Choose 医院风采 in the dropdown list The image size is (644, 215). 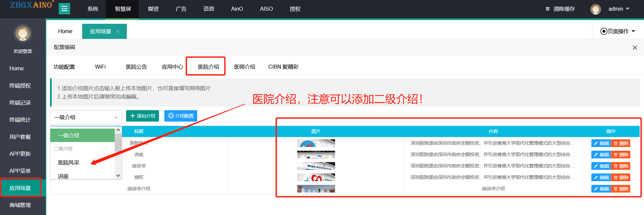coord(69,163)
